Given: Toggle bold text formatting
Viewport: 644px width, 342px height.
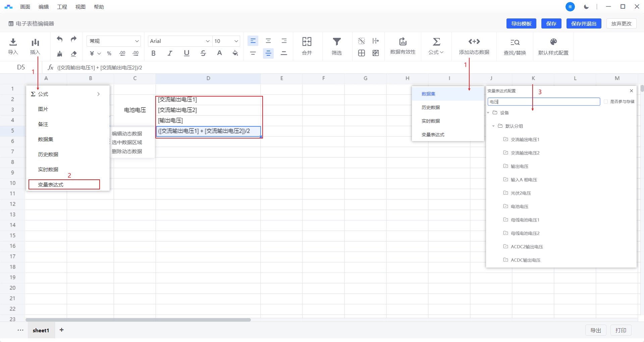Looking at the screenshot, I should pos(153,53).
